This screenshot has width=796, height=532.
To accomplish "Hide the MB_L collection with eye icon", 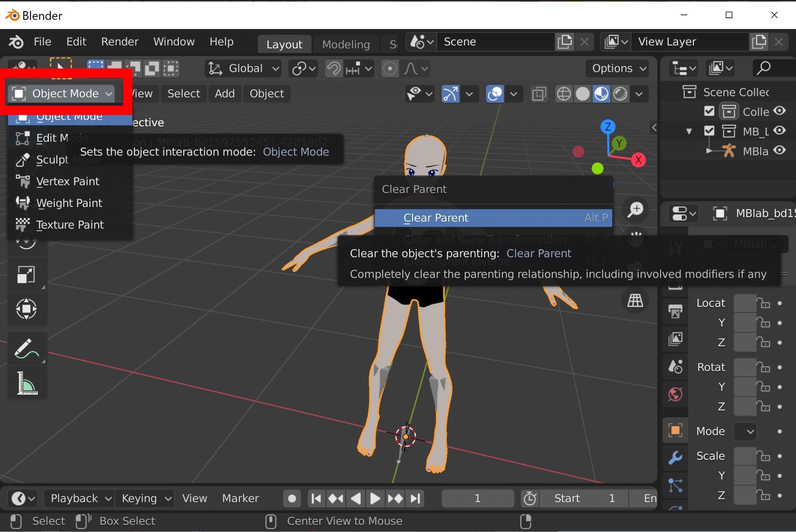I will [779, 131].
